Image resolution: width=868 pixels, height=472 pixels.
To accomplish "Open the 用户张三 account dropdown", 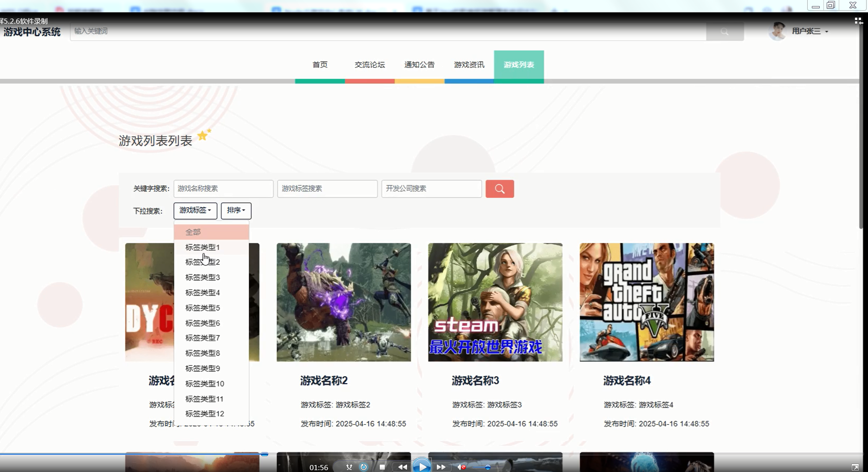I will pyautogui.click(x=810, y=31).
